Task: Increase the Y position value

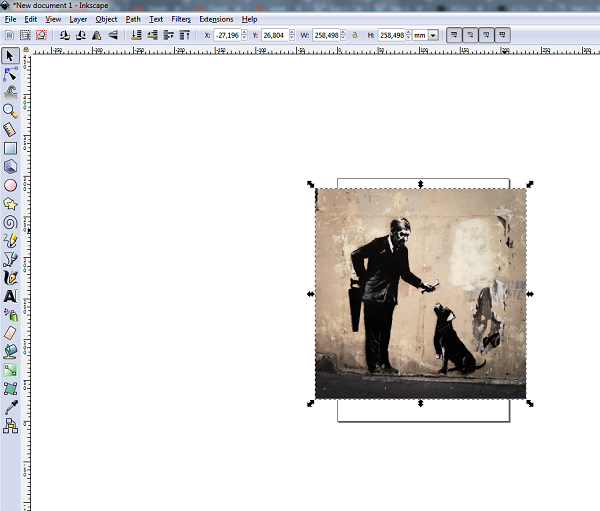Action: [292, 33]
